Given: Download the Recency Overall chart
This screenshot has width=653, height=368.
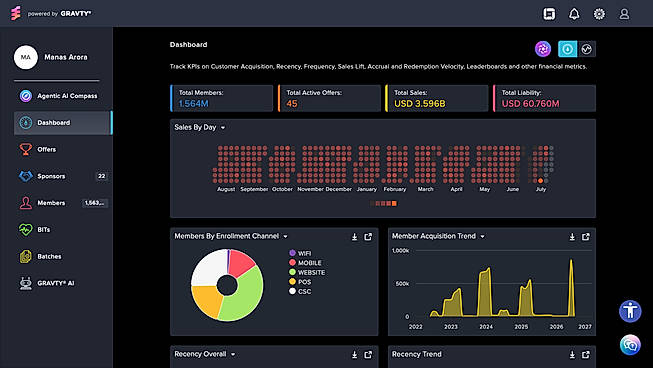Looking at the screenshot, I should (x=354, y=354).
